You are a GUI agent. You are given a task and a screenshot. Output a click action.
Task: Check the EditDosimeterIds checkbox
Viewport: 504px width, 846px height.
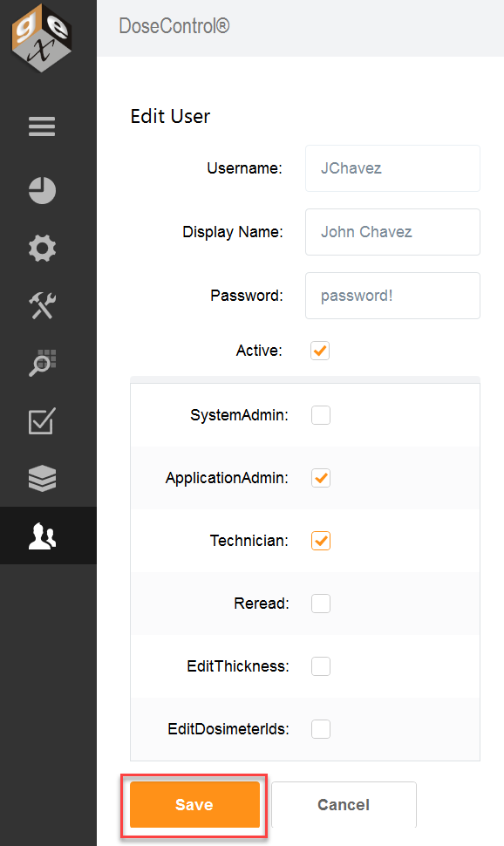321,729
